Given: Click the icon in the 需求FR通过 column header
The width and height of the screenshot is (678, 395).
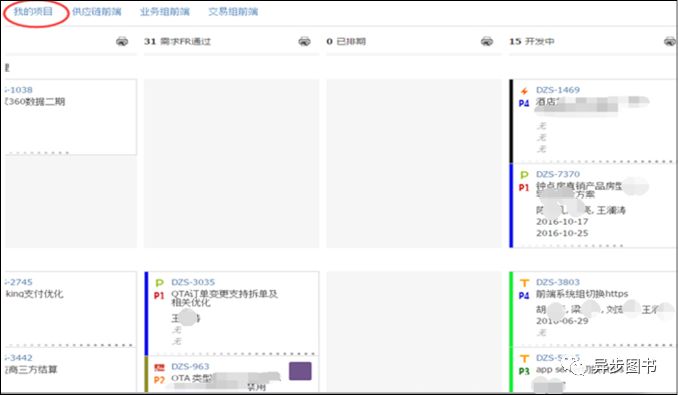Looking at the screenshot, I should [305, 41].
